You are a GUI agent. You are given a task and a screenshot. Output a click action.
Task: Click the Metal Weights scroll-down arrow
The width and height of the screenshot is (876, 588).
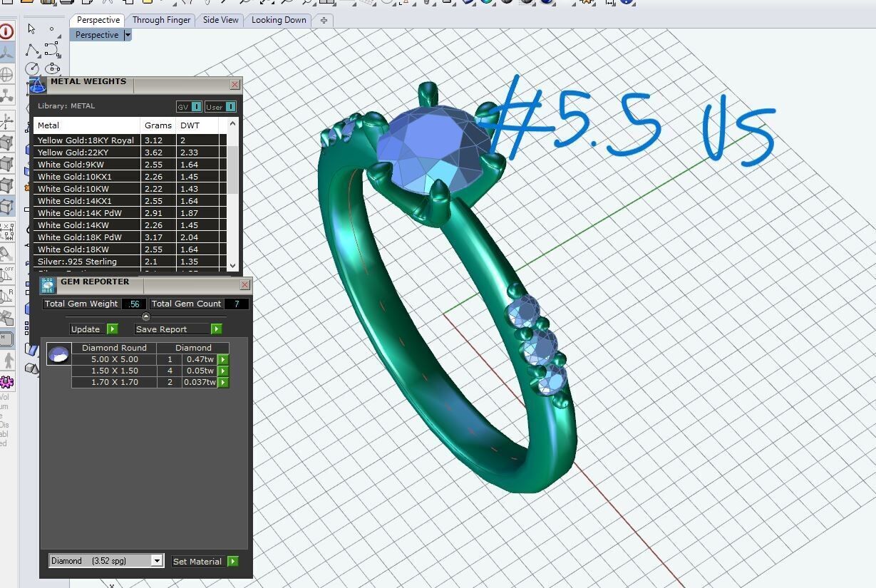click(x=232, y=264)
